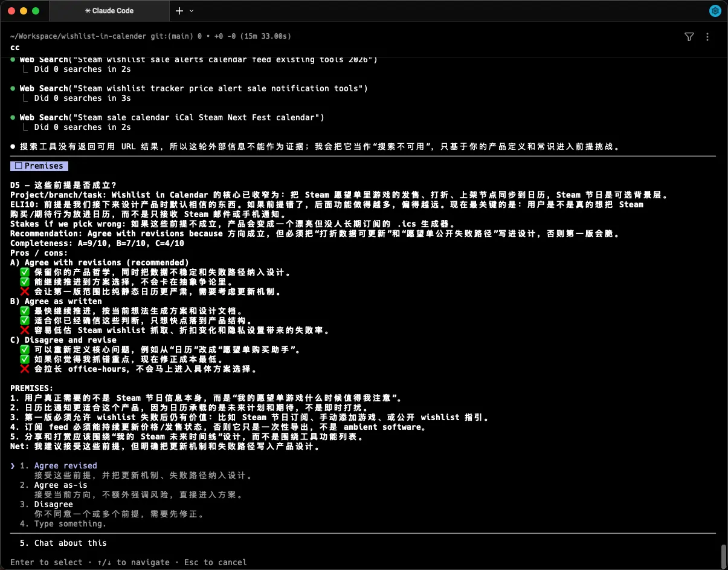This screenshot has height=570, width=728.
Task: Click premise 4 about feed subscription updates
Action: [218, 427]
